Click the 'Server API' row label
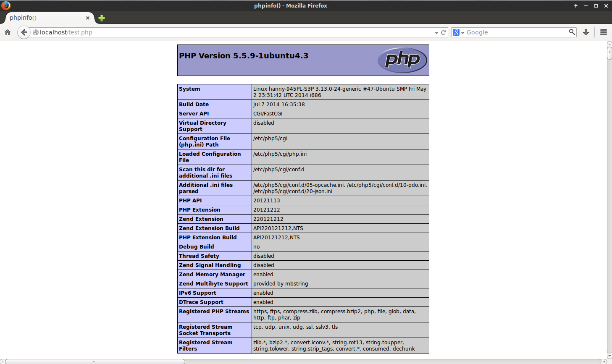Screen dimensions: 612x364 click(x=194, y=114)
